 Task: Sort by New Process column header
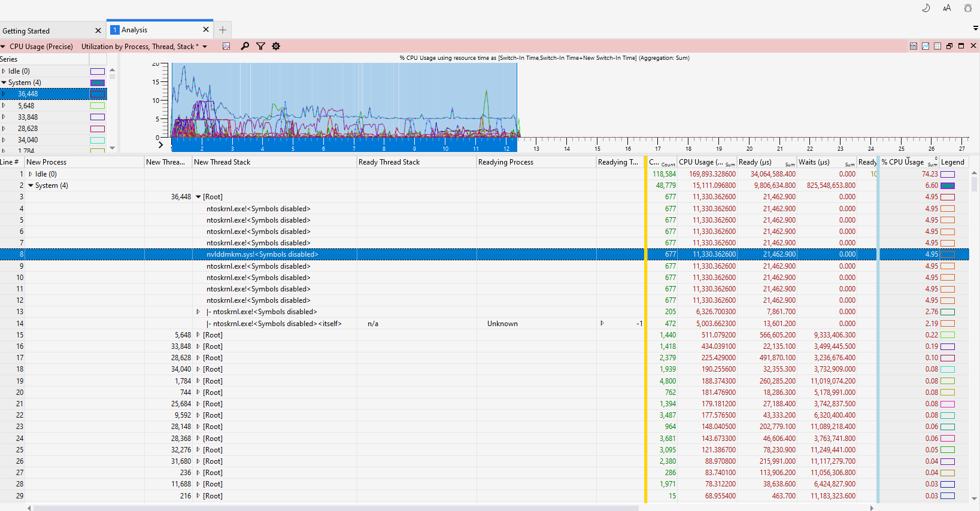84,162
